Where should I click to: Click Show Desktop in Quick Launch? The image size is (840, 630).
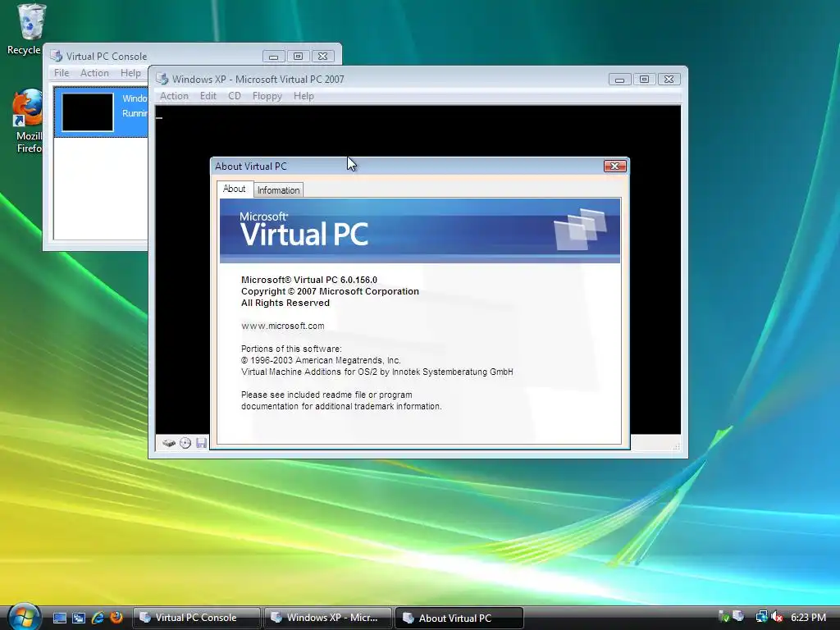click(x=59, y=618)
